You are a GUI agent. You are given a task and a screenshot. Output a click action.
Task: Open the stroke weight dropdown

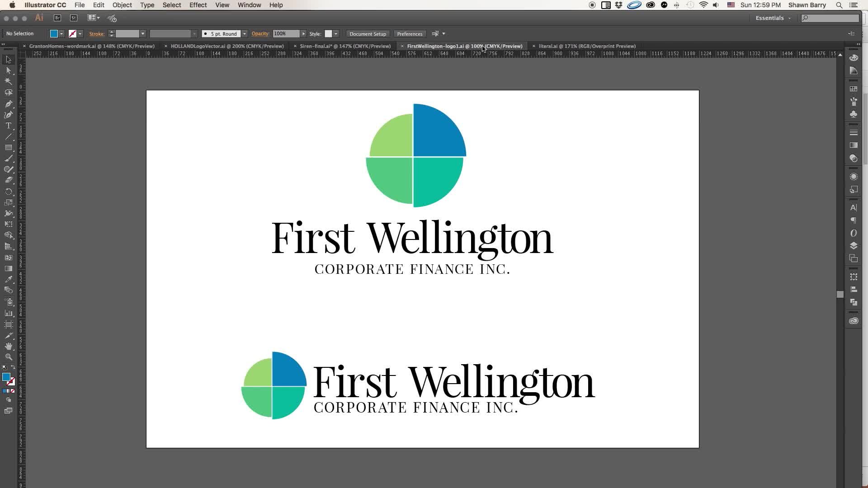143,34
